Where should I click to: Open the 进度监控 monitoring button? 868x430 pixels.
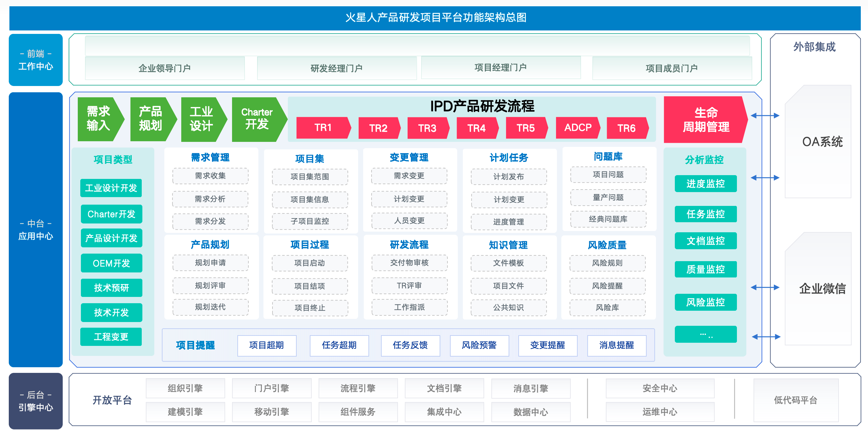706,184
